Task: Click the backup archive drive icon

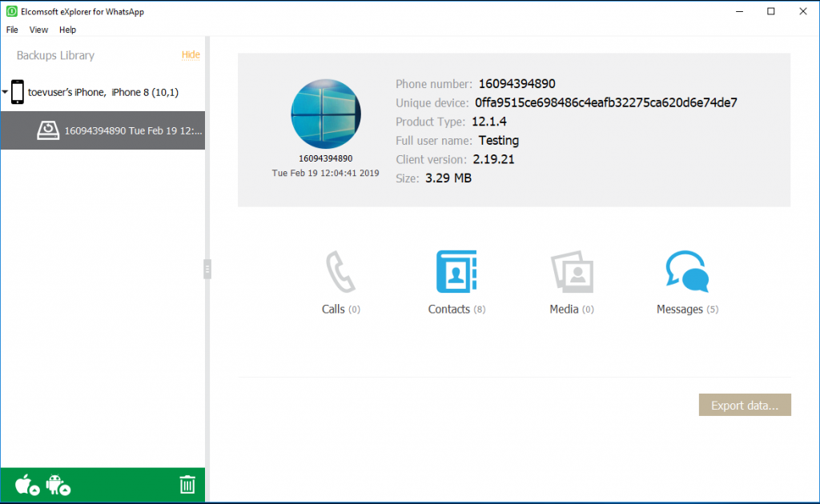Action: 48,130
